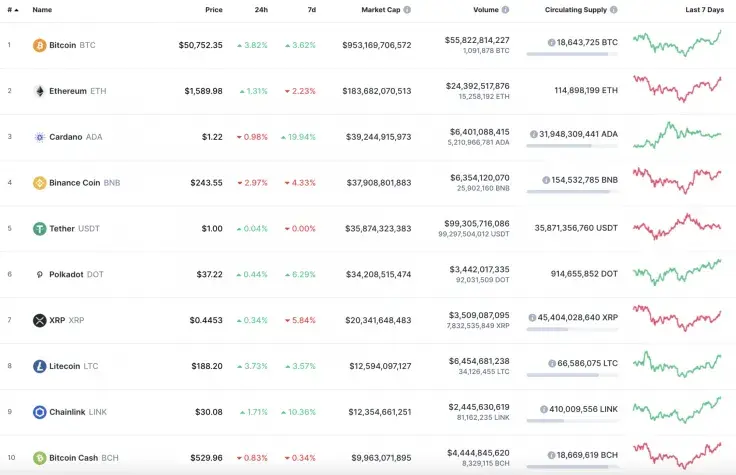Click the Cardano logo icon
Screen dimensions: 736x475
pyautogui.click(x=39, y=137)
